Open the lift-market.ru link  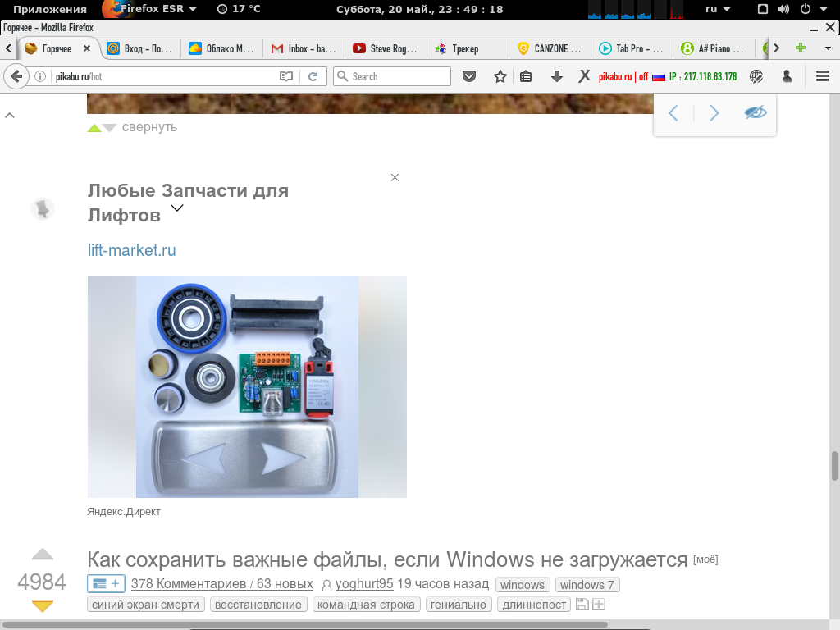tap(132, 250)
